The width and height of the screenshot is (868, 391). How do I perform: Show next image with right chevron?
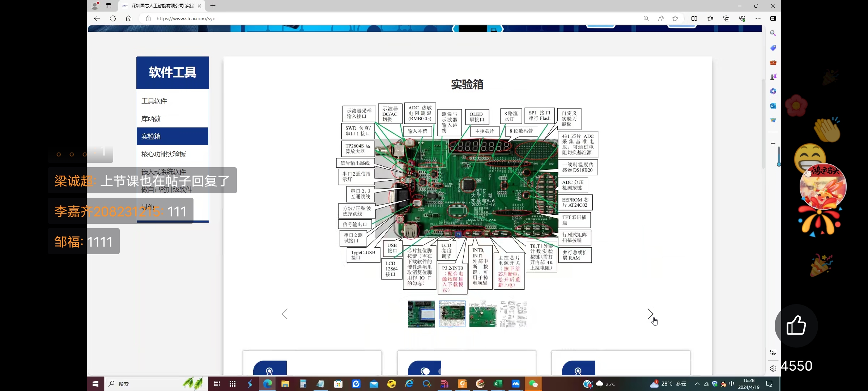coord(650,314)
